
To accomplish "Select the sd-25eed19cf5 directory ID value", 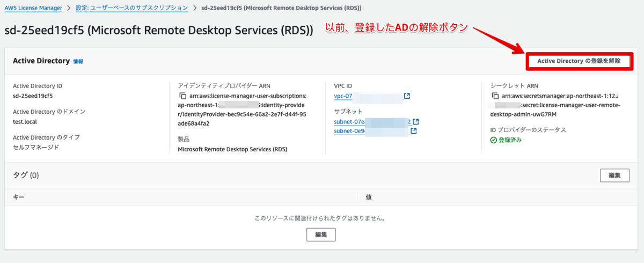I will point(33,96).
